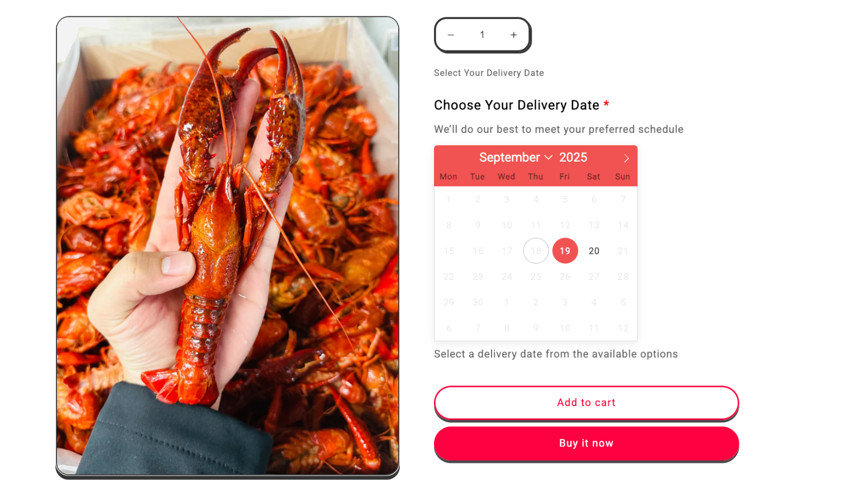Click September 1 in the first row
Screen dimensions: 868x488
pos(449,200)
